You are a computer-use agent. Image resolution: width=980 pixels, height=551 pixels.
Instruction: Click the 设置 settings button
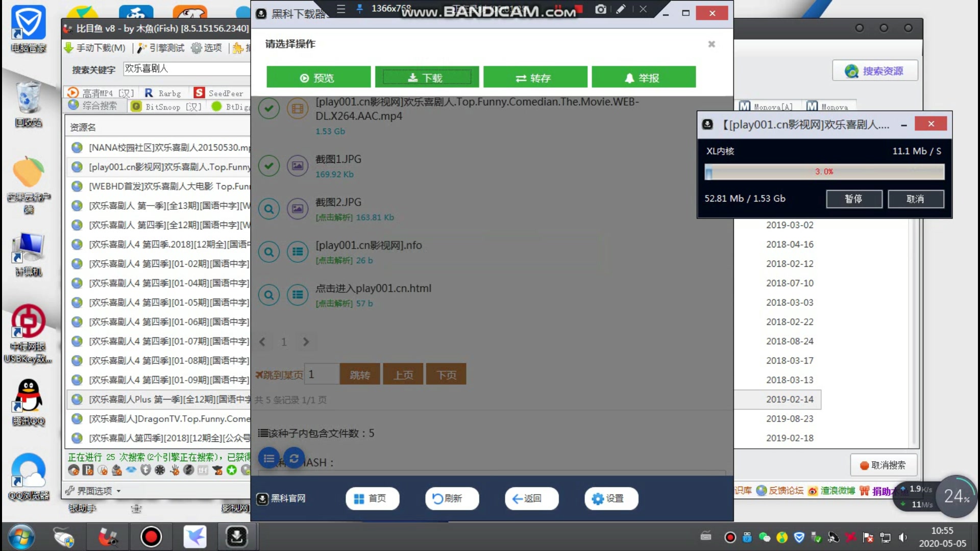pyautogui.click(x=611, y=498)
